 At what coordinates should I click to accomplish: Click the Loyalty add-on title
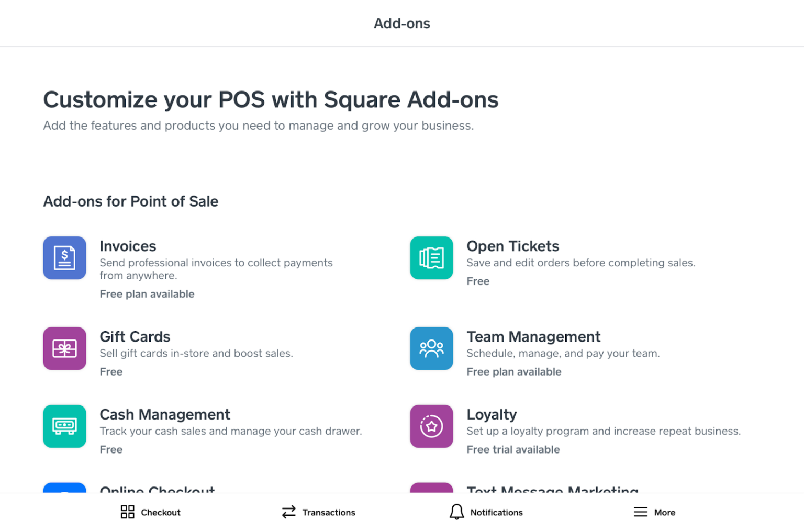pyautogui.click(x=492, y=415)
